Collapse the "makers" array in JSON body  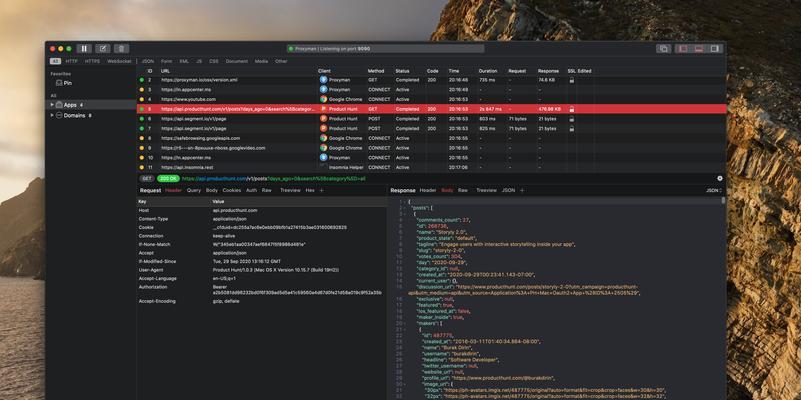(407, 323)
